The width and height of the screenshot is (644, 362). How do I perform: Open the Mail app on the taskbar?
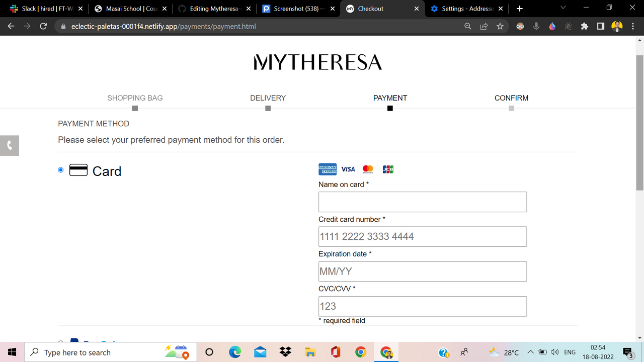[x=260, y=352]
